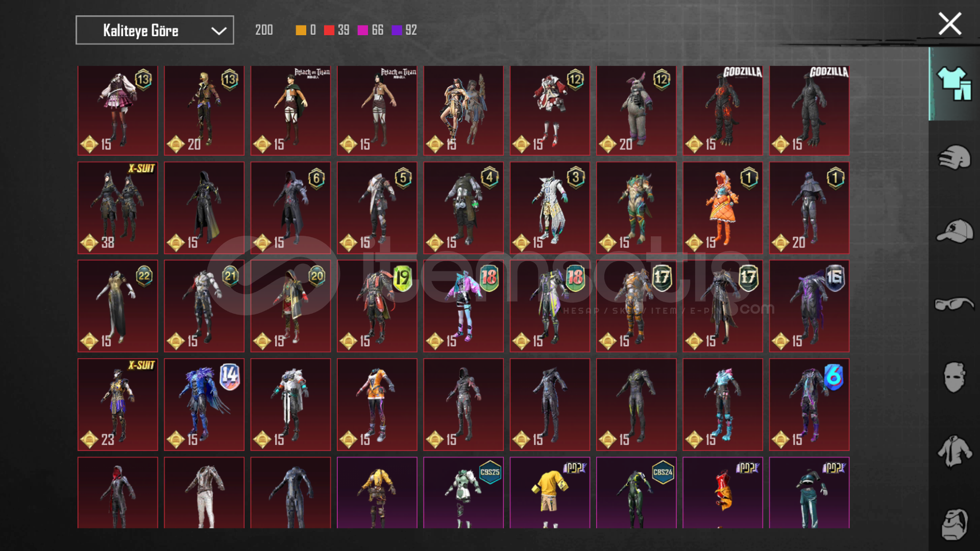980x551 pixels.
Task: Select the black long-coat outfit beside X-SUIT 38
Action: (x=204, y=208)
